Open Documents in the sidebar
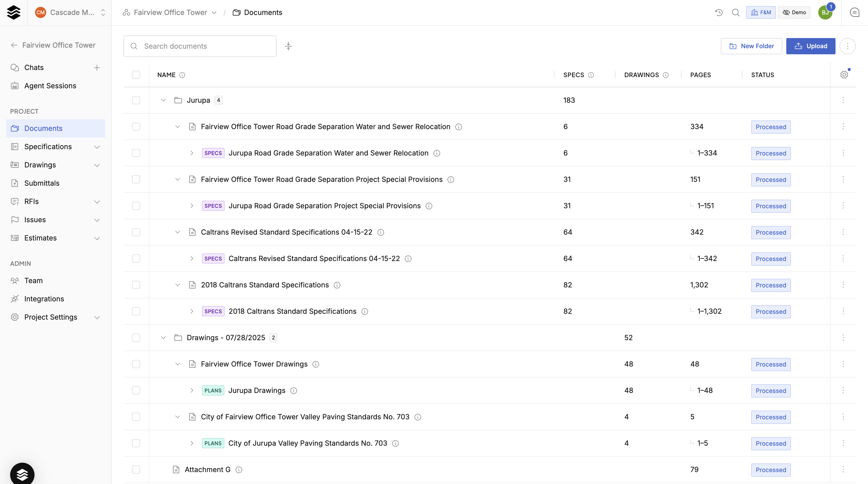This screenshot has width=868, height=484. tap(56, 128)
